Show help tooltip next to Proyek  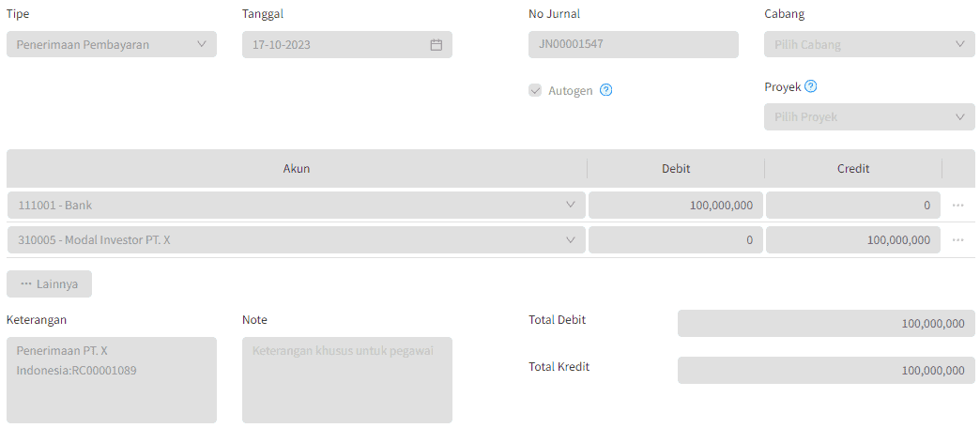click(x=811, y=86)
